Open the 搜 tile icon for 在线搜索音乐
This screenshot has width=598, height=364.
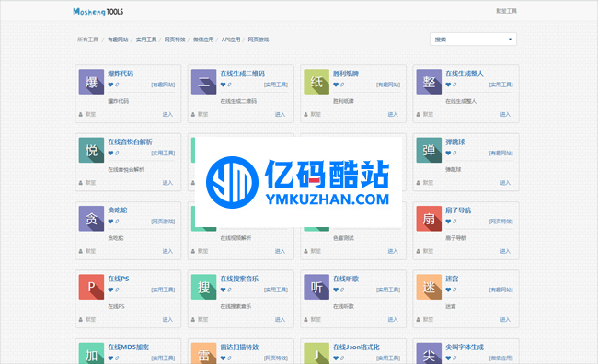tap(203, 287)
